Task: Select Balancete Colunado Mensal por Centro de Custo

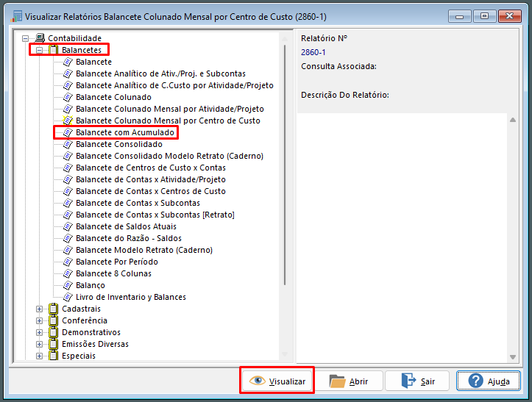Action: [x=168, y=121]
